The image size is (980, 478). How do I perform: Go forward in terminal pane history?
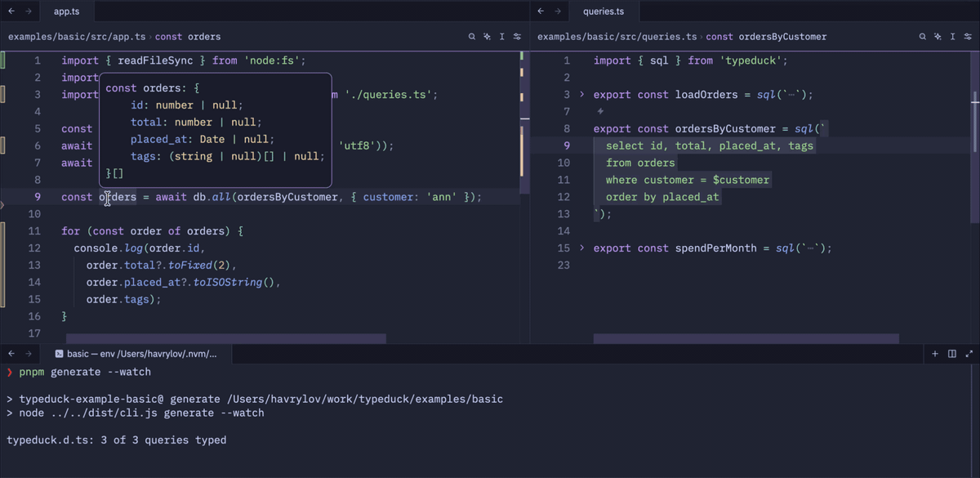[x=29, y=354]
